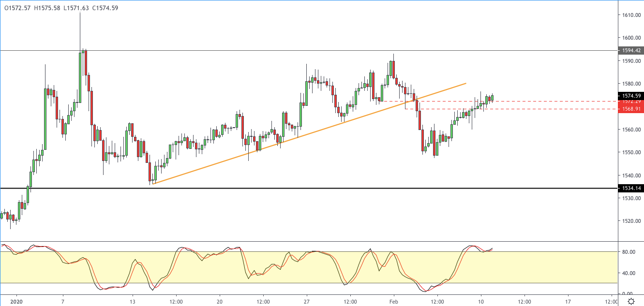Open chart settings gear icon
This screenshot has height=306, width=644.
pyautogui.click(x=631, y=301)
